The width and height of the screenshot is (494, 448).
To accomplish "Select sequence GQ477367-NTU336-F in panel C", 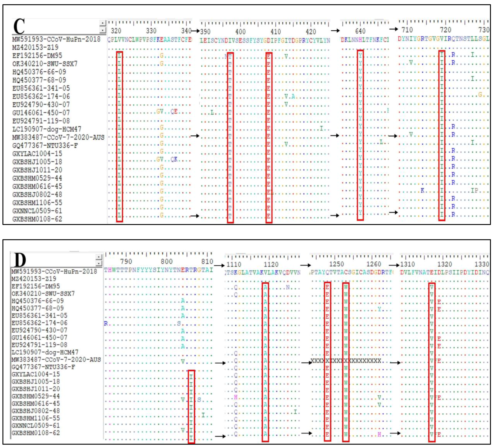I will (x=45, y=145).
